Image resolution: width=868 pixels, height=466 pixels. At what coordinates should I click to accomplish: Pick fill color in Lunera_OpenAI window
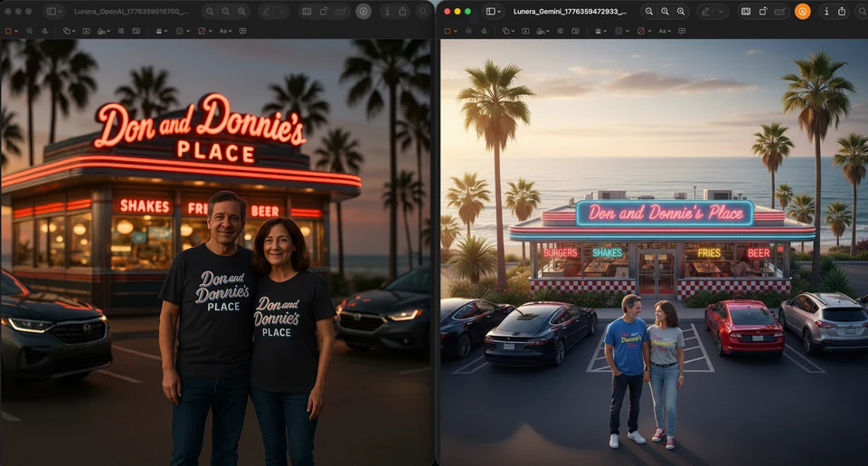pos(205,31)
